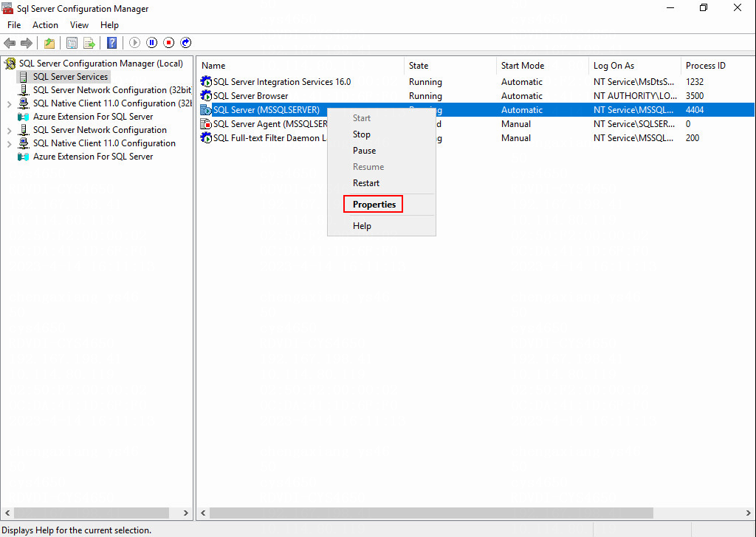Open the Help menu in the menu bar
The width and height of the screenshot is (756, 537).
[x=109, y=25]
